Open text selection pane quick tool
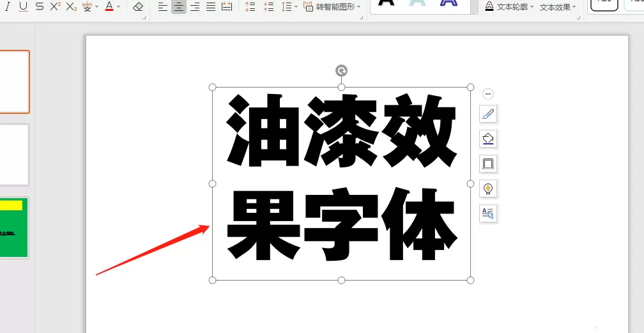Image resolution: width=644 pixels, height=333 pixels. coord(488,213)
